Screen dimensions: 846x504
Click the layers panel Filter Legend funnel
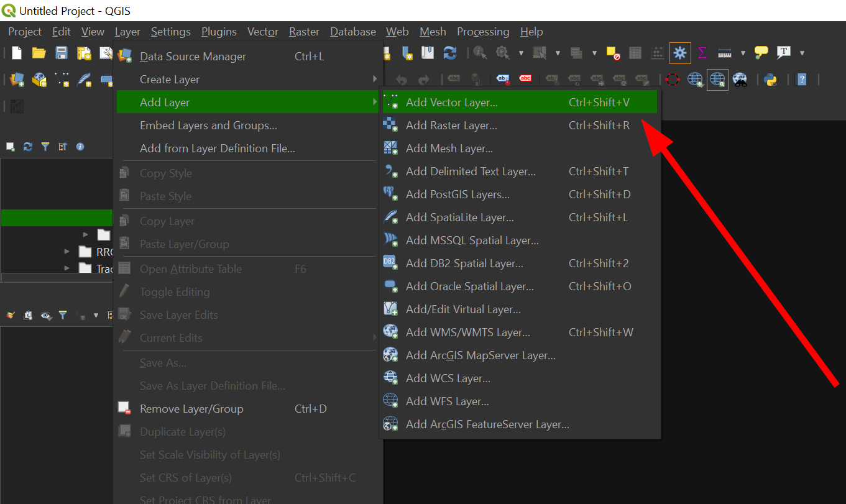click(x=63, y=316)
